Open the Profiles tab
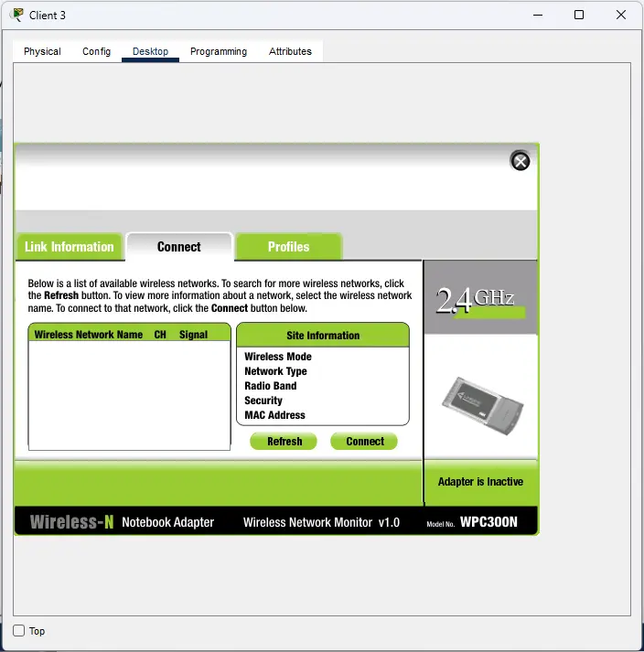Image resolution: width=644 pixels, height=652 pixels. click(x=288, y=247)
